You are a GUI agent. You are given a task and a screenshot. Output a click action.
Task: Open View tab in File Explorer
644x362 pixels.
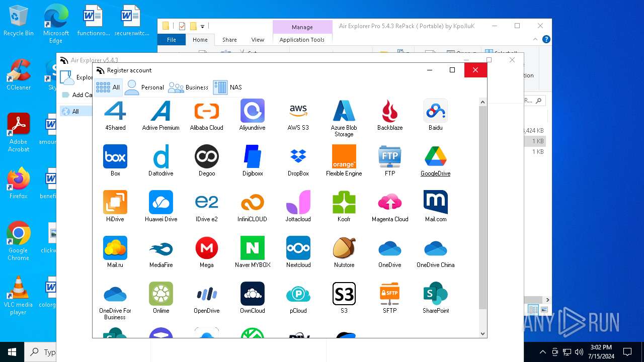point(258,40)
